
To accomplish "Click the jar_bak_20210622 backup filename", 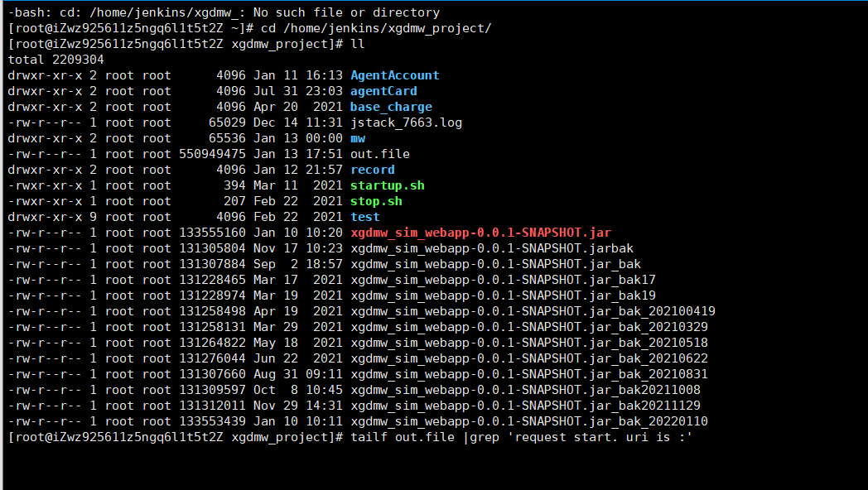I will (x=529, y=358).
